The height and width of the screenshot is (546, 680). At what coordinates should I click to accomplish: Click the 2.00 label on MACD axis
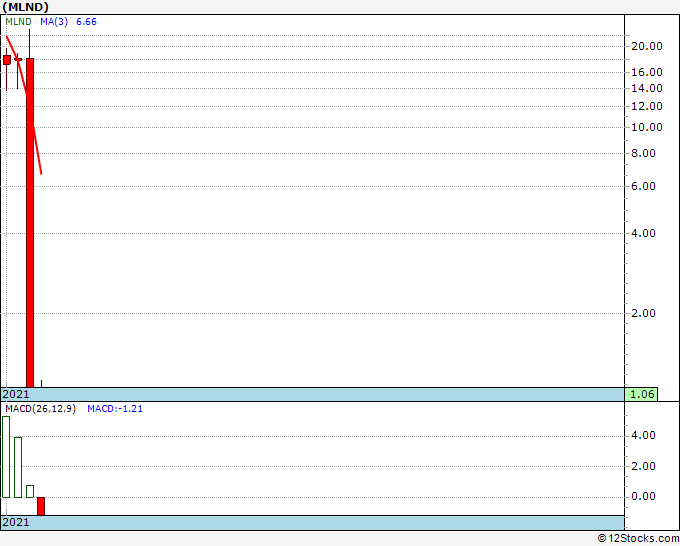(643, 467)
